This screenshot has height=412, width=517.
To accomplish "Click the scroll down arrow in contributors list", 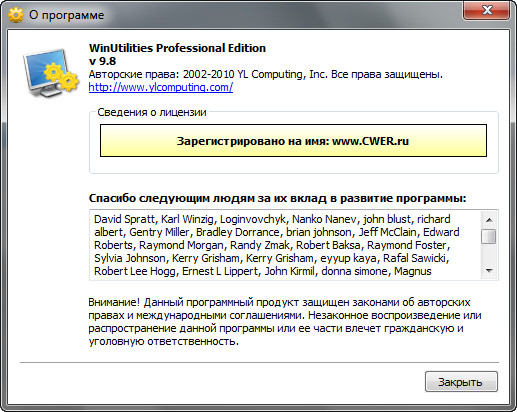I will (489, 271).
